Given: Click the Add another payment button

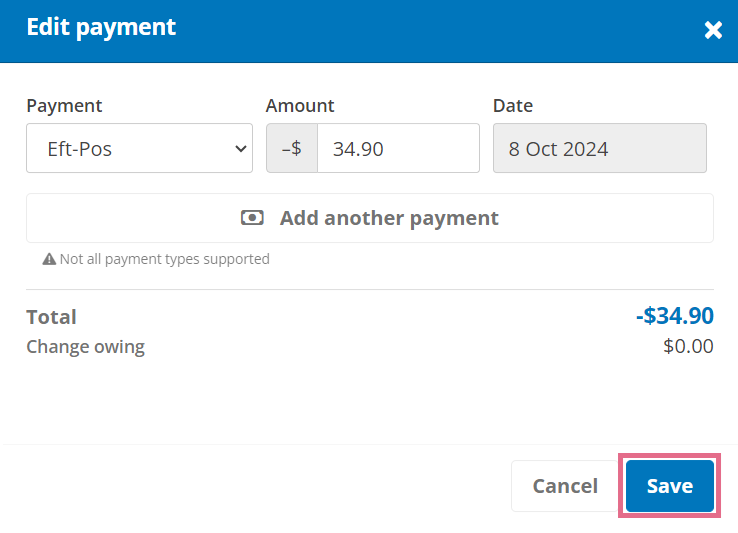Looking at the screenshot, I should (x=370, y=218).
